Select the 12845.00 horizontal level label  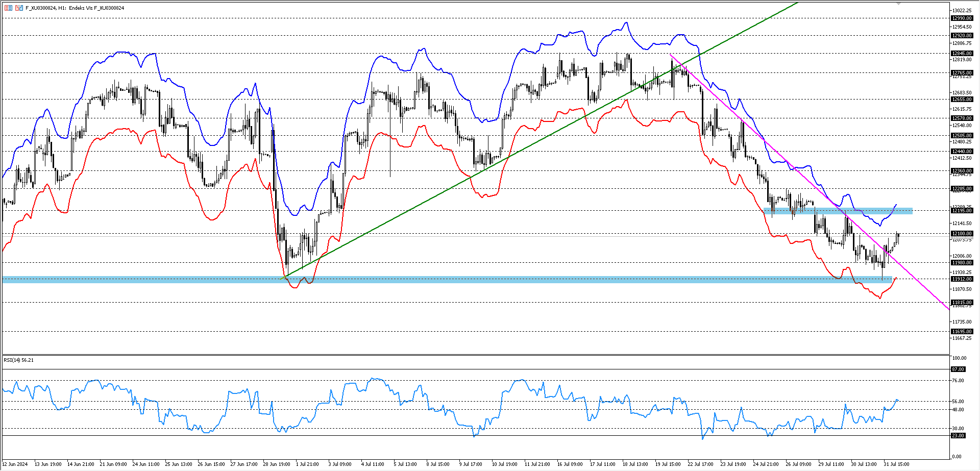click(962, 54)
